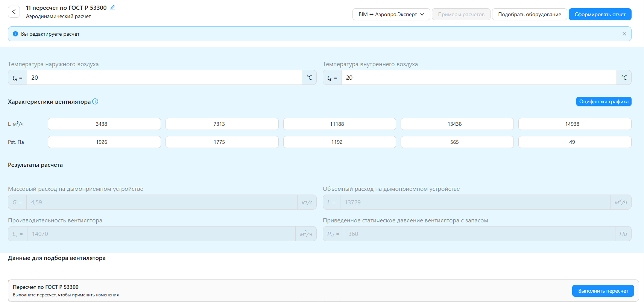Screen dimensions: 644x302
Task: Click the back arrow button
Action: point(14,12)
